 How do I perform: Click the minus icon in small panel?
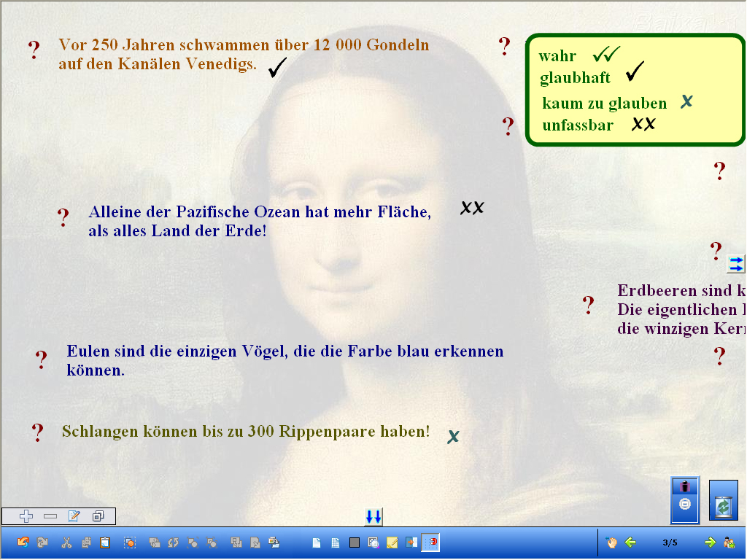click(x=50, y=516)
